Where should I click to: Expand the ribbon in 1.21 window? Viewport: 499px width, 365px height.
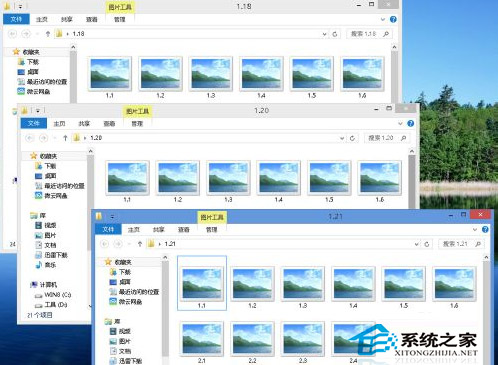point(475,229)
